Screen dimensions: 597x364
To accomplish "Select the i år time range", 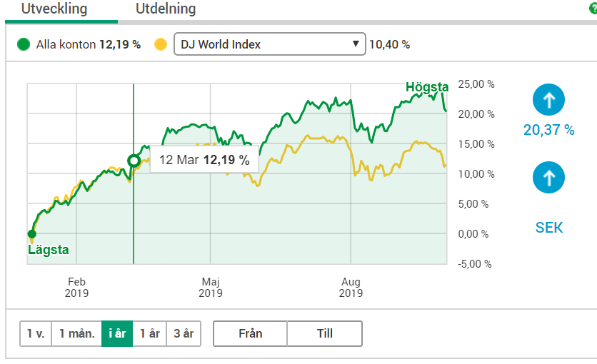I will point(117,333).
